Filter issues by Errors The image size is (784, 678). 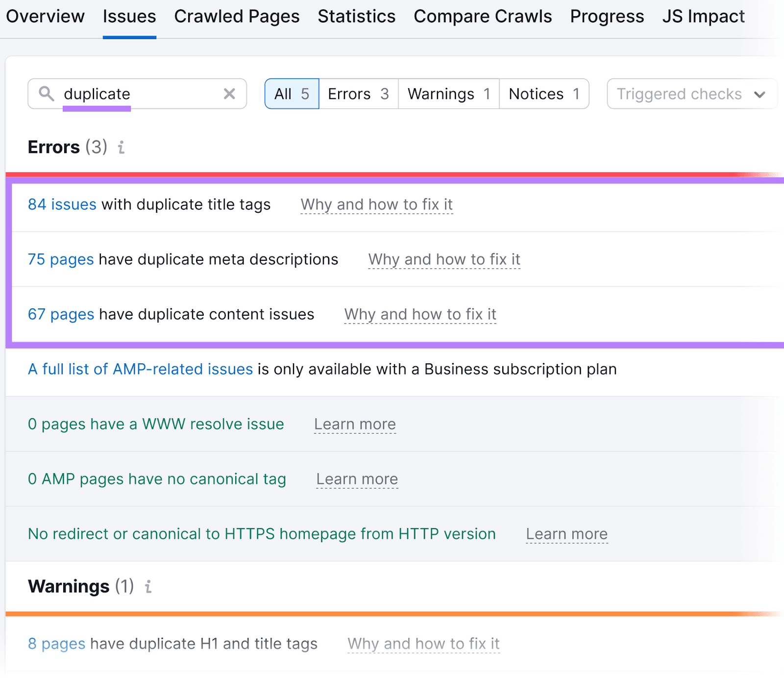(358, 94)
